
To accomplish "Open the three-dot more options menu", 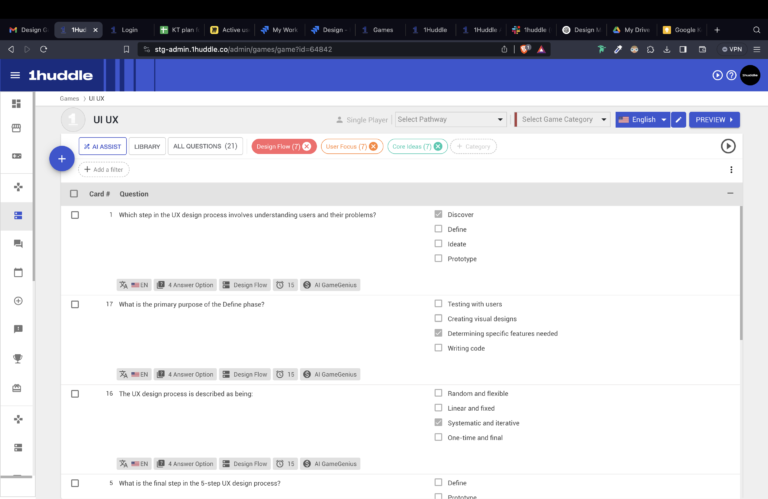I will click(731, 170).
